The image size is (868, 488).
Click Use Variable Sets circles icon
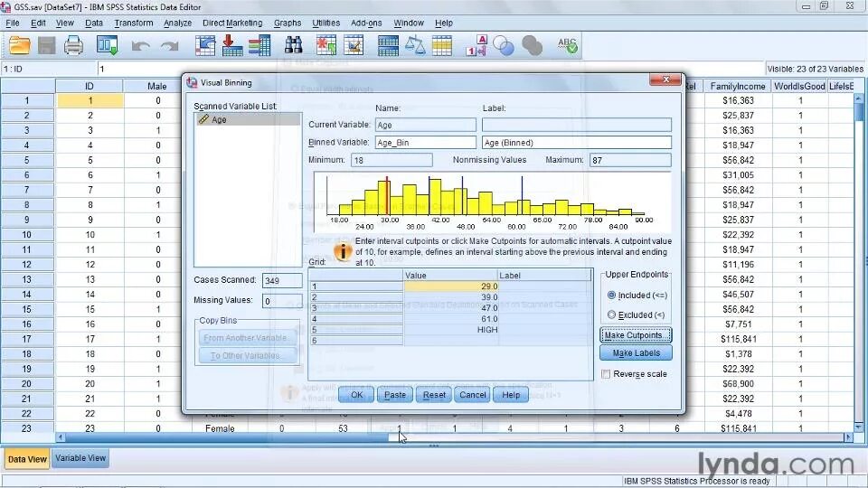click(x=504, y=45)
